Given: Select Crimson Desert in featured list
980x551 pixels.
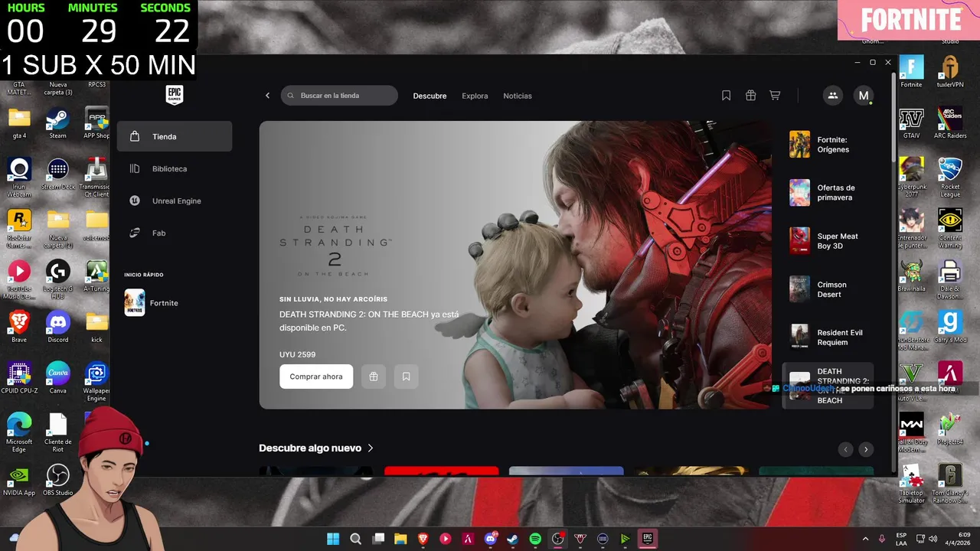Looking at the screenshot, I should point(828,289).
